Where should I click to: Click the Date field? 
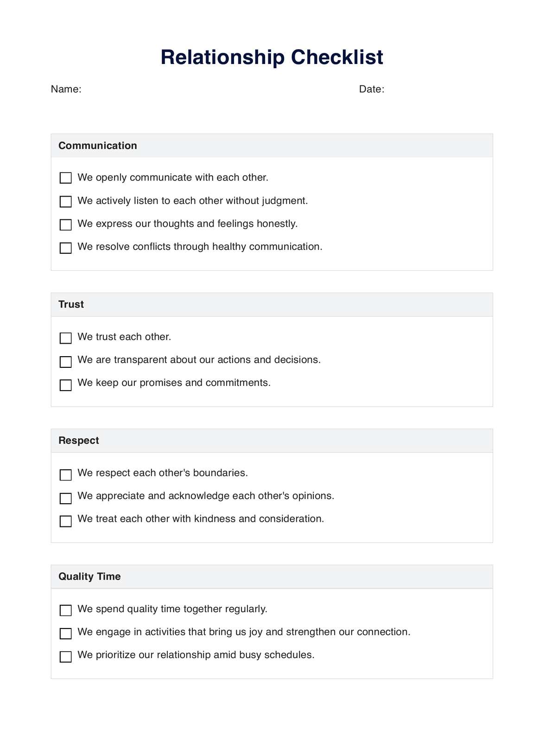[x=436, y=90]
